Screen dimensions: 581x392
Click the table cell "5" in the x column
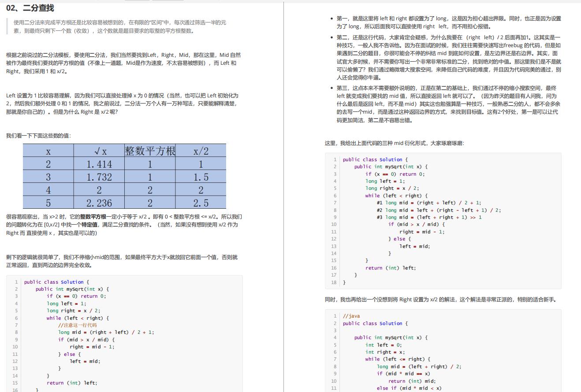pos(48,203)
